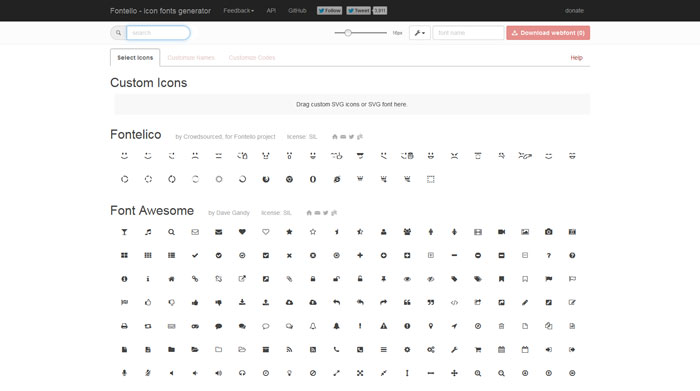Select the outline heart icon
700x391 pixels.
point(266,232)
